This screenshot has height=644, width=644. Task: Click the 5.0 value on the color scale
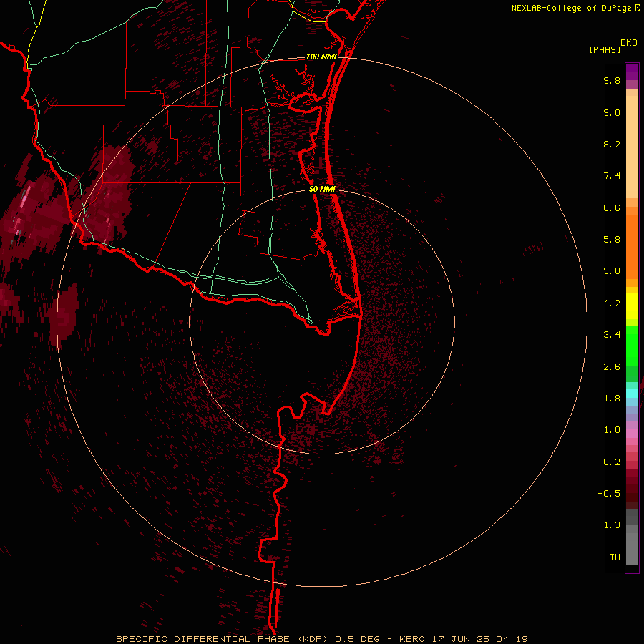pos(612,271)
